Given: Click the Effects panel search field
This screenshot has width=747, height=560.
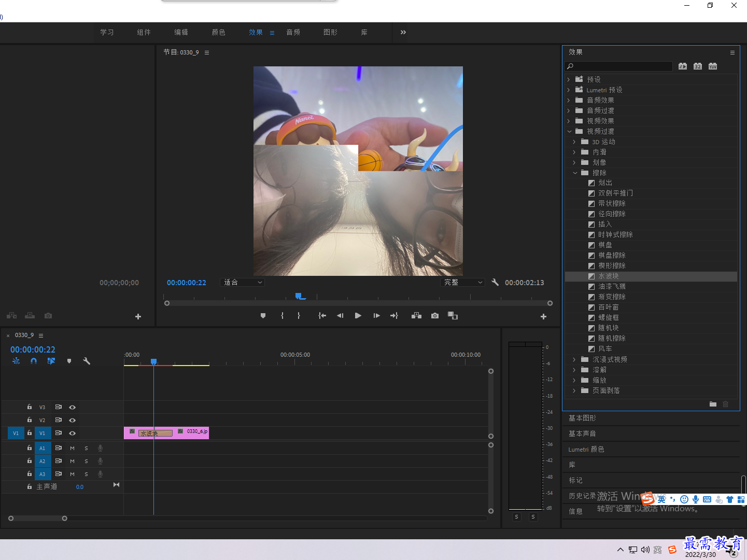Looking at the screenshot, I should (x=619, y=66).
